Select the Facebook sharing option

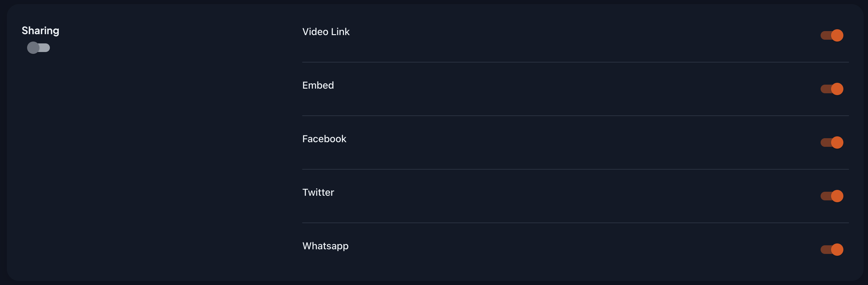324,138
